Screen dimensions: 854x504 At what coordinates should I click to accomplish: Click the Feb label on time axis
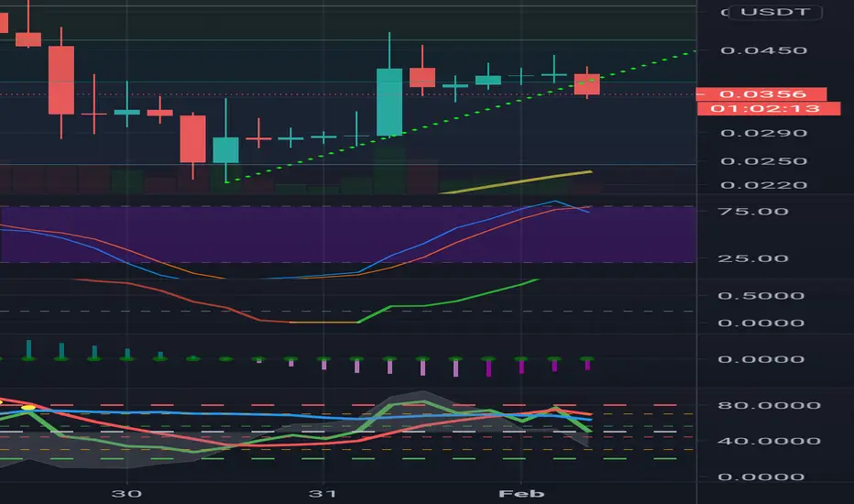[521, 494]
